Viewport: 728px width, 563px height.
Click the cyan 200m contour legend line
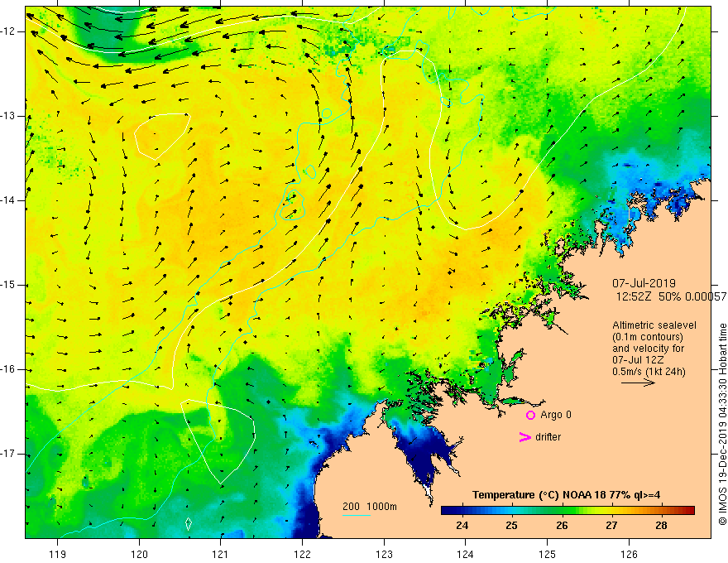point(356,515)
